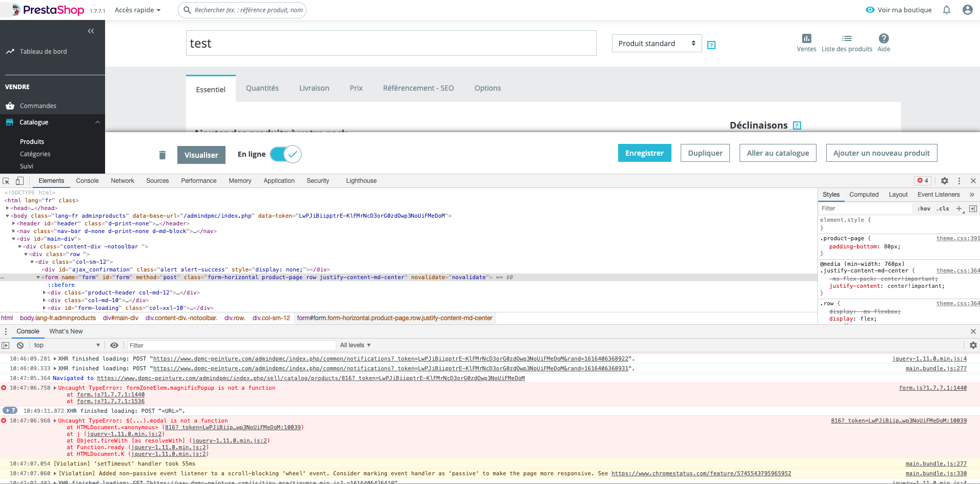Activate DevTools element inspector picker
980x484 pixels.
tap(6, 181)
